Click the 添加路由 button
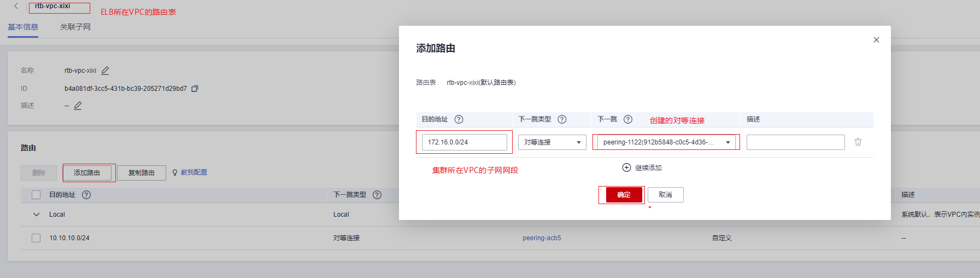Screen dimensions: 980x278 pyautogui.click(x=87, y=172)
